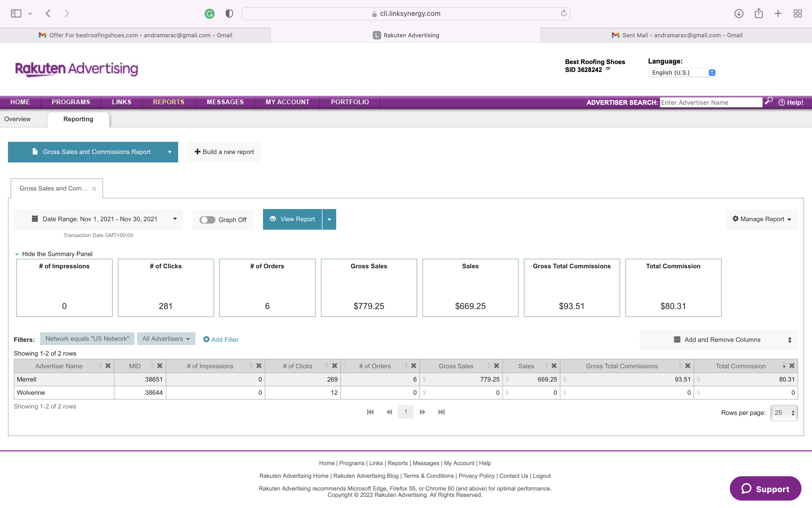Open the LINKS menu
Image resolution: width=812 pixels, height=508 pixels.
[122, 102]
